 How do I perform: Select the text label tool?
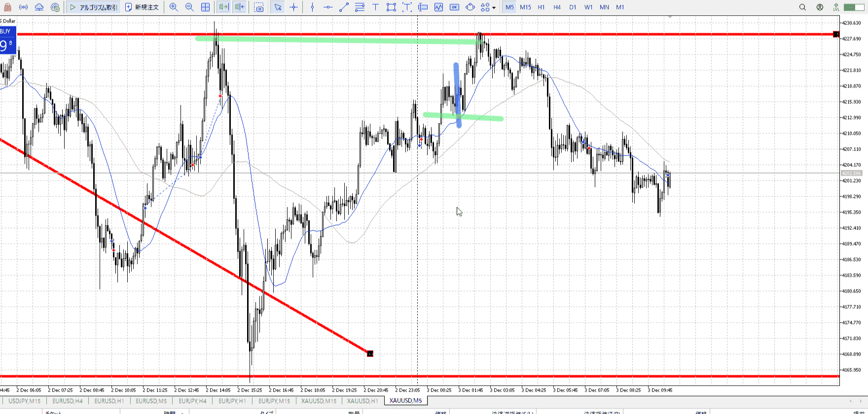tap(375, 7)
